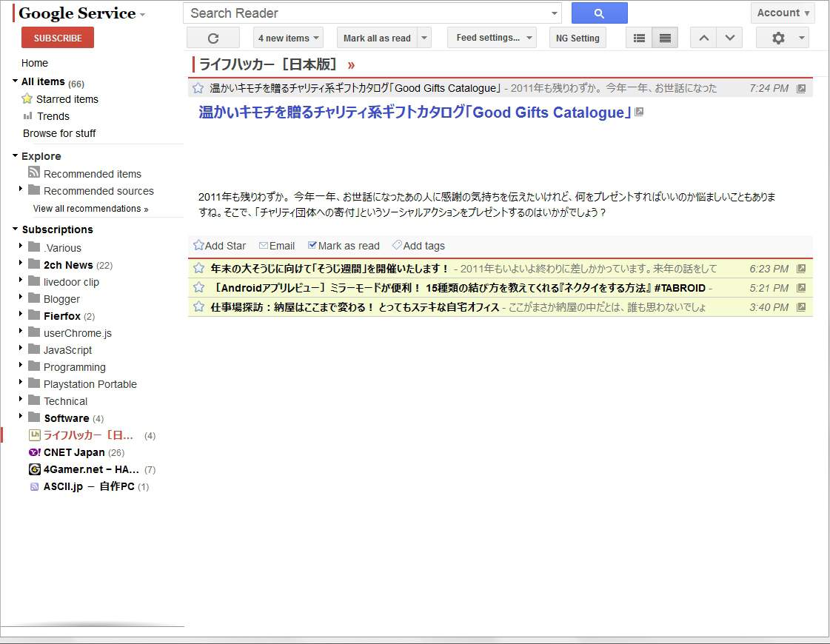This screenshot has height=644, width=830.
Task: Open the .Various folder
Action: tap(55, 248)
